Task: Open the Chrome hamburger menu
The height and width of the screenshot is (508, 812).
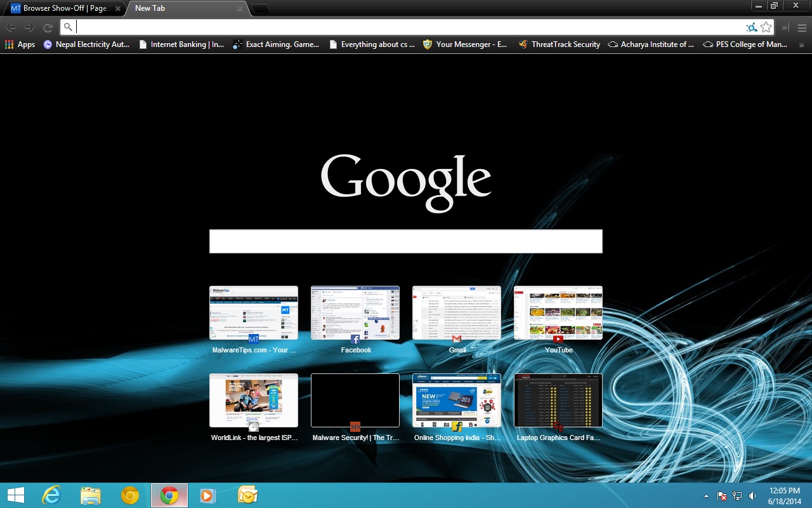Action: tap(802, 27)
